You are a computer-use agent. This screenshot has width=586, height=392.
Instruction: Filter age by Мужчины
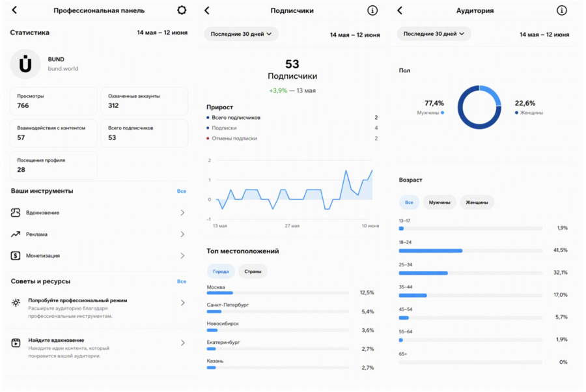(x=439, y=202)
